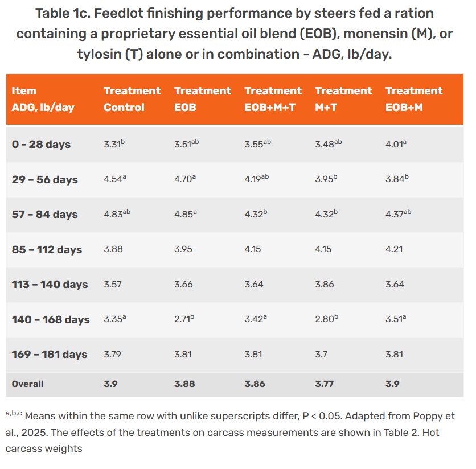This screenshot has width=476, height=469.
Task: Click the 0 - 28 days row label
Action: [x=41, y=145]
